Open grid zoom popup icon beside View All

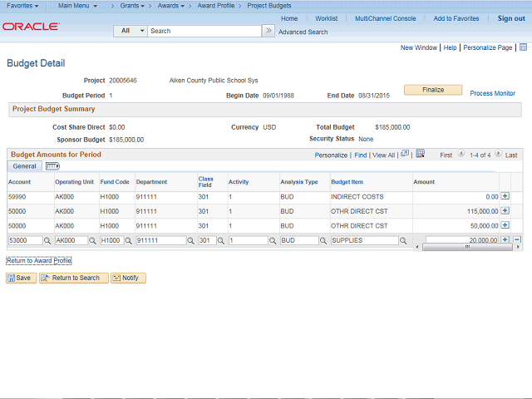pyautogui.click(x=405, y=155)
